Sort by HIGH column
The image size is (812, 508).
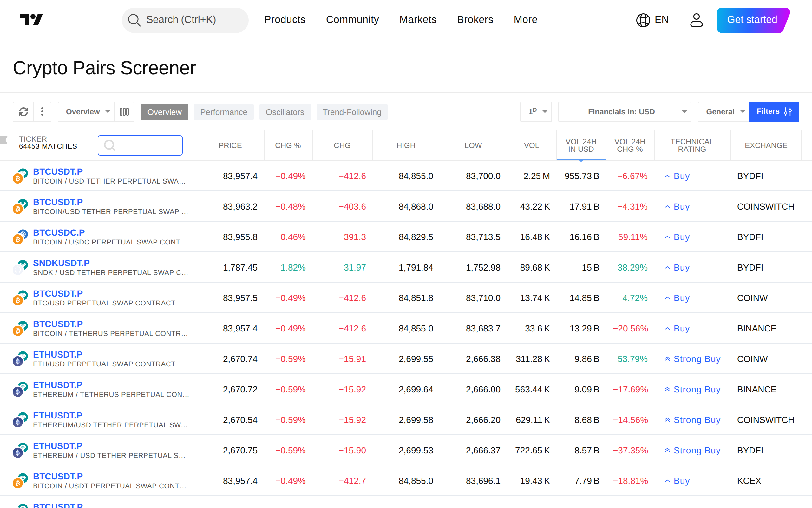(x=406, y=145)
